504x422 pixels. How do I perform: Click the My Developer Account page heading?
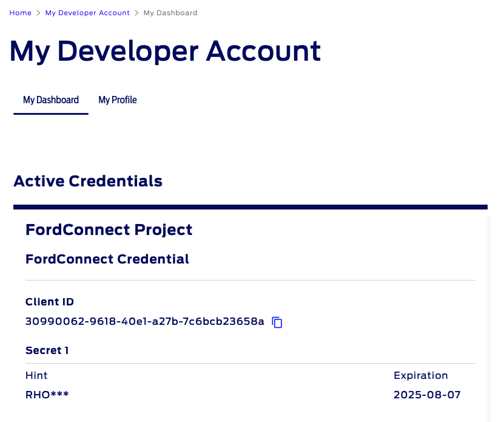click(x=165, y=51)
